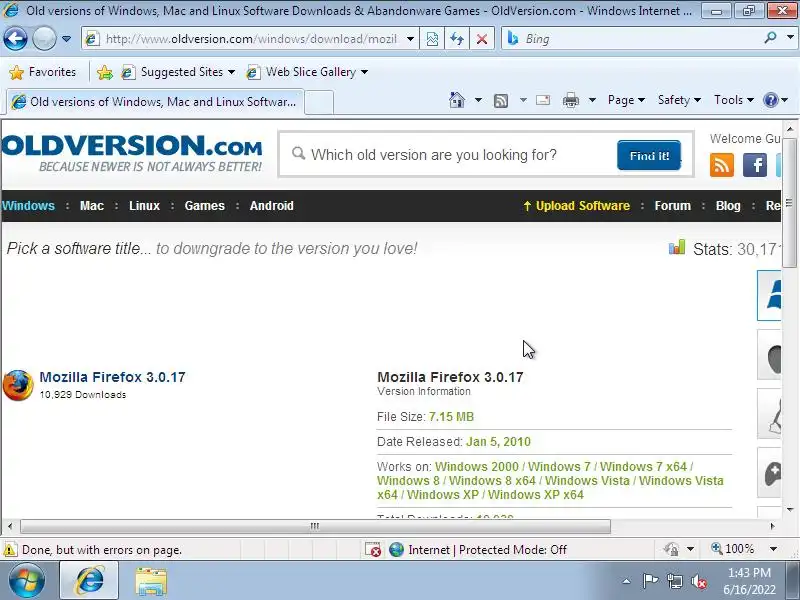Open the Tools menu
Viewport: 800px width, 600px height.
734,100
